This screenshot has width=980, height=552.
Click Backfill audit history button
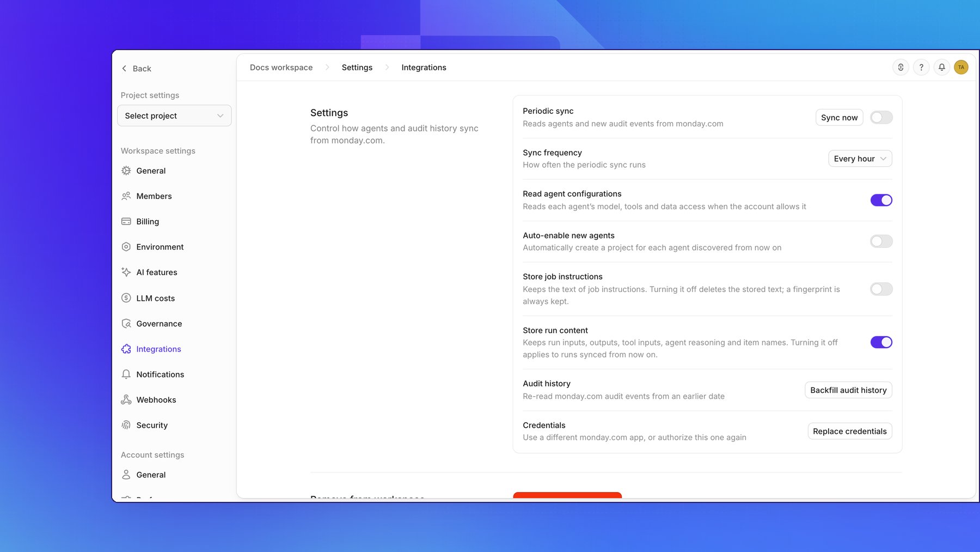848,390
